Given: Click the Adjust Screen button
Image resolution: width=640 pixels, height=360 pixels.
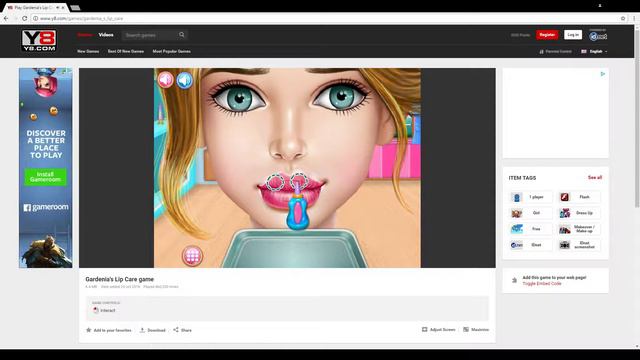Looking at the screenshot, I should click(x=438, y=329).
